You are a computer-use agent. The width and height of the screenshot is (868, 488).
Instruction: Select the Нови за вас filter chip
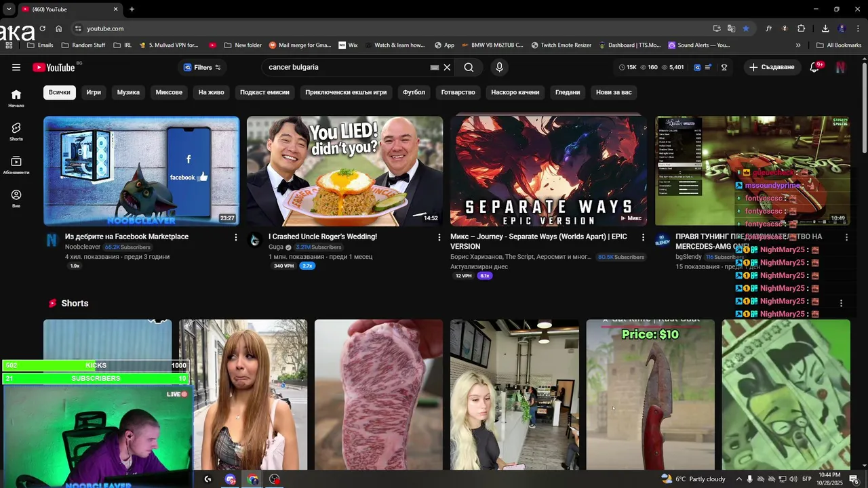tap(614, 92)
